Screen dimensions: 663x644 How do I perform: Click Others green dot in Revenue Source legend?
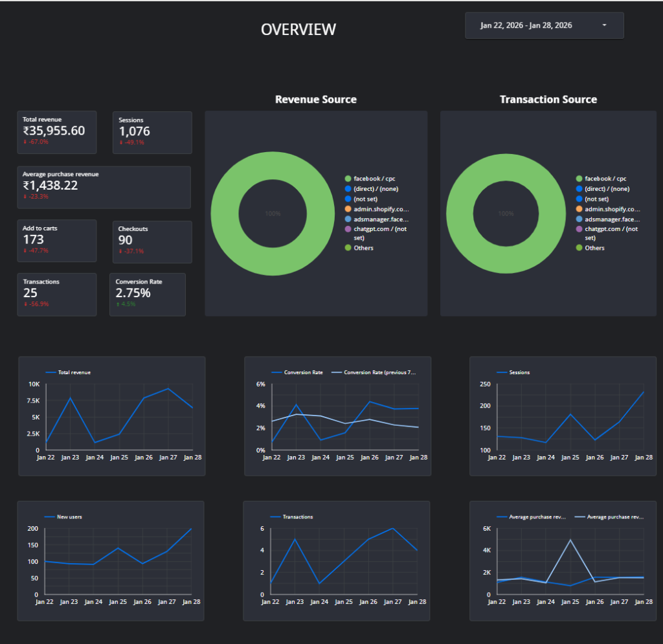click(x=348, y=248)
